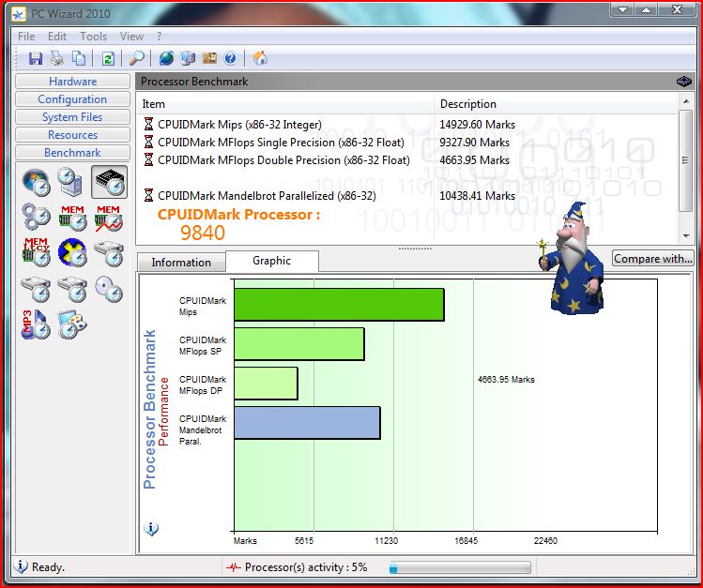Open the ? help menu
The image size is (703, 588).
(160, 37)
